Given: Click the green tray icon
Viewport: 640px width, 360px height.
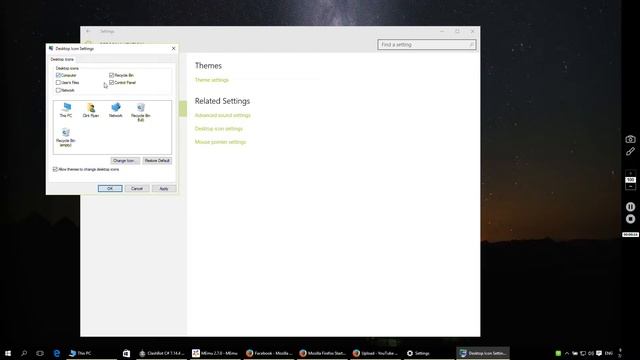Looking at the screenshot, I should coord(558,353).
